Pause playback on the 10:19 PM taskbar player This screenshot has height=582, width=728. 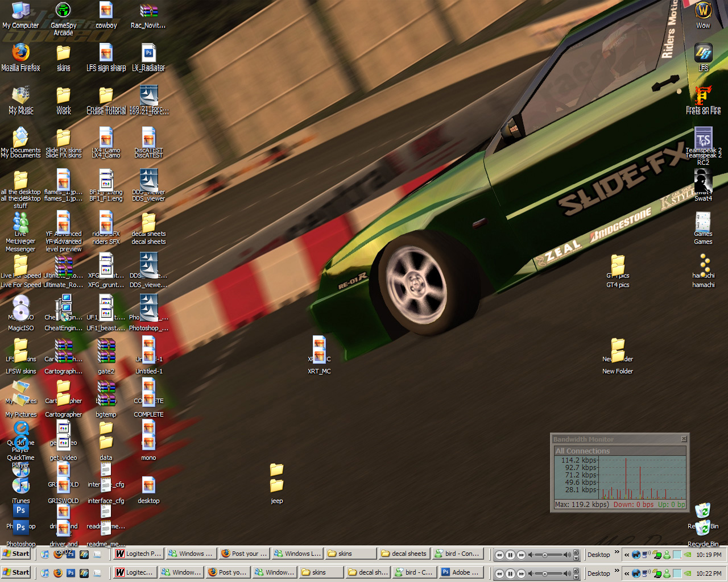tap(510, 555)
